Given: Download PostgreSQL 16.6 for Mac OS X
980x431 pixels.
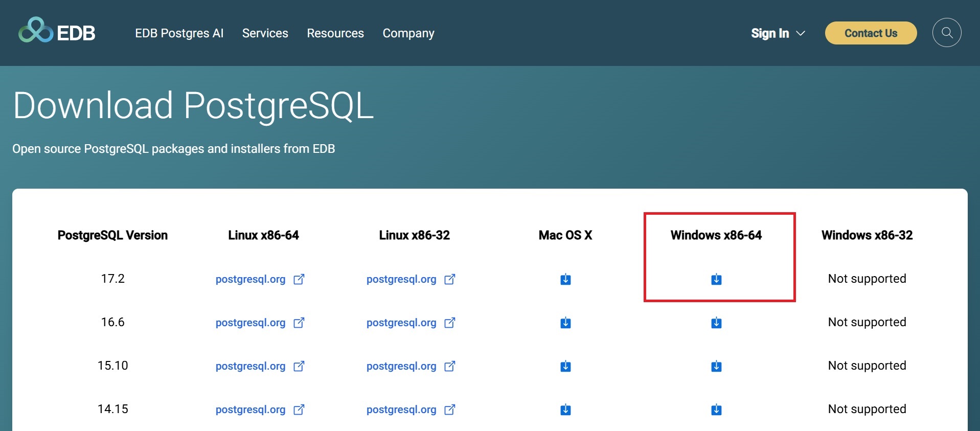Looking at the screenshot, I should coord(565,323).
